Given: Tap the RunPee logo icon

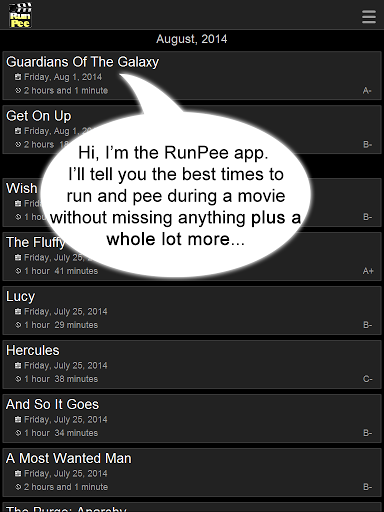Looking at the screenshot, I should click(x=20, y=15).
